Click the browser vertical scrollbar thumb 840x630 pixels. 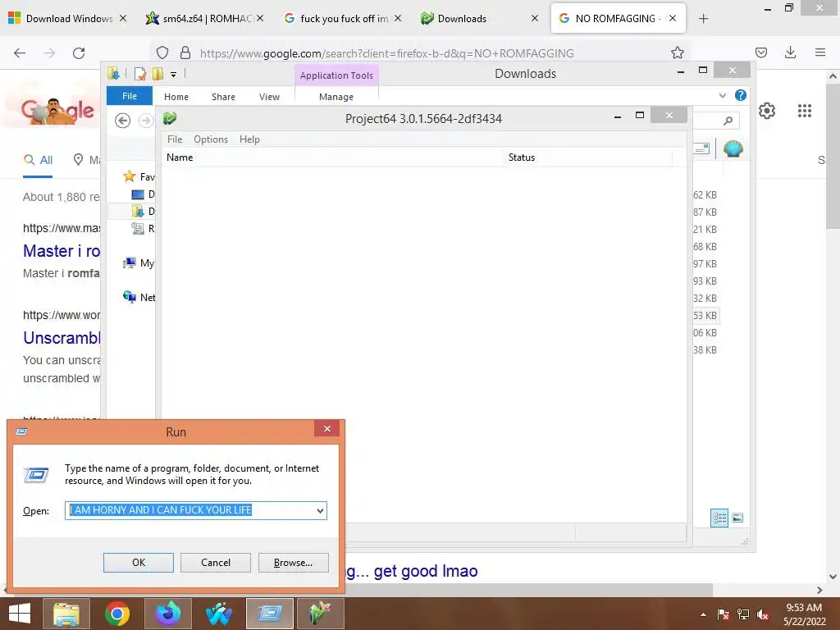click(833, 155)
